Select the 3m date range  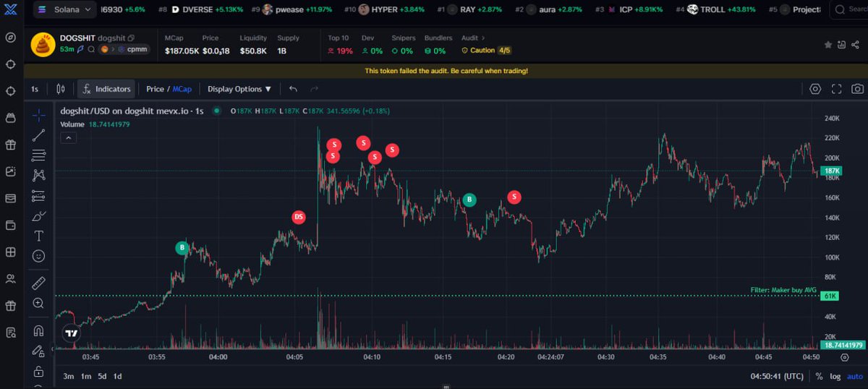tap(69, 376)
